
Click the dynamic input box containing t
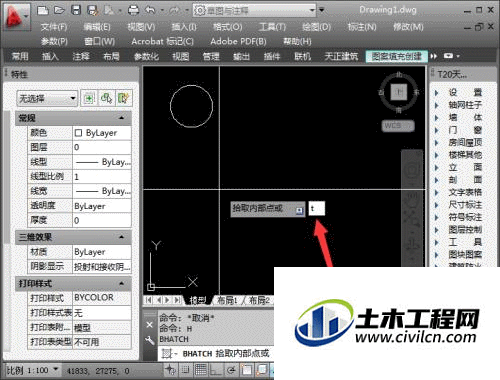(317, 209)
